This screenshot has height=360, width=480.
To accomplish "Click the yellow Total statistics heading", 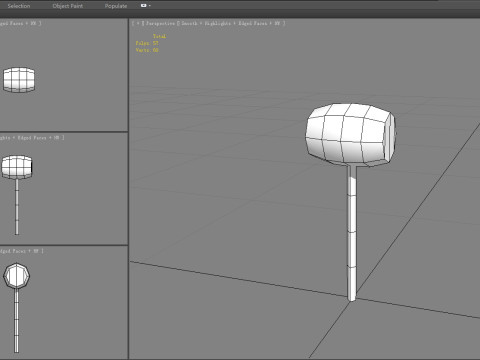I will 159,36.
